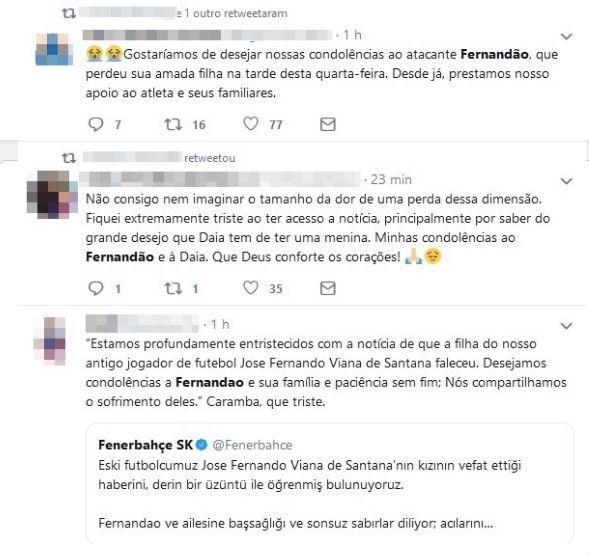Open options chevron on the first tweet
The height and width of the screenshot is (555, 589).
[566, 36]
